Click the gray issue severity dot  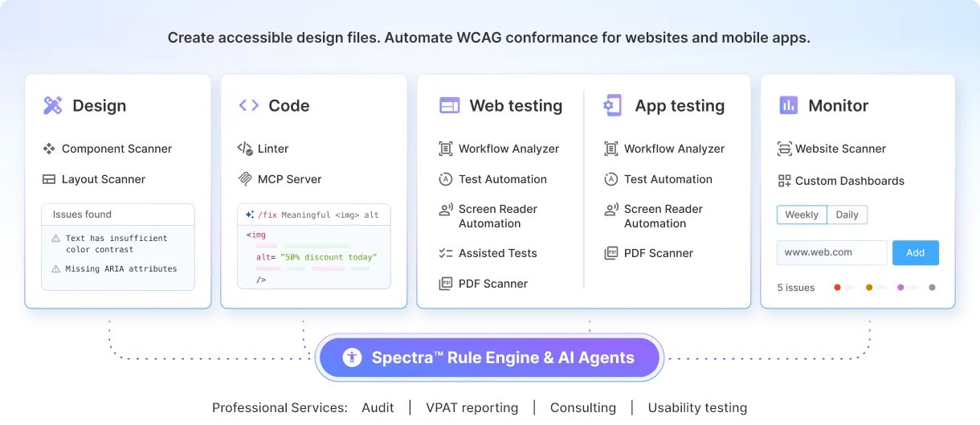tap(932, 288)
